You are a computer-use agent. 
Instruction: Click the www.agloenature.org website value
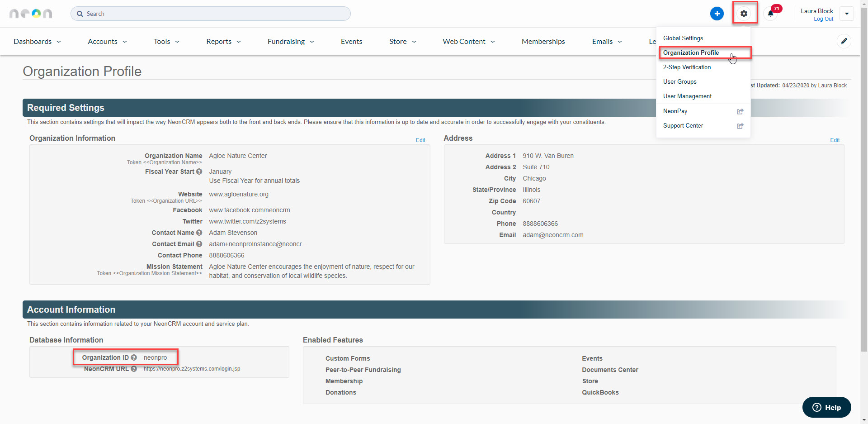(x=239, y=194)
